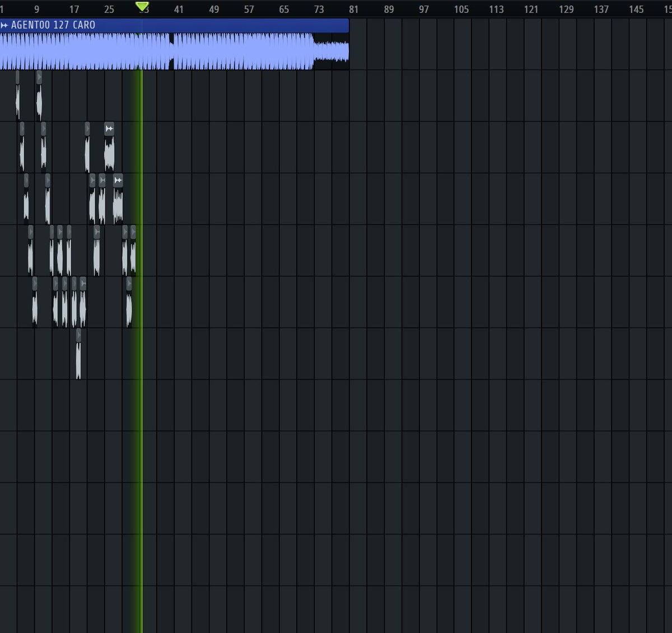This screenshot has width=672, height=633.
Task: Select the fifth clip on the sixth track
Action: click(x=83, y=302)
